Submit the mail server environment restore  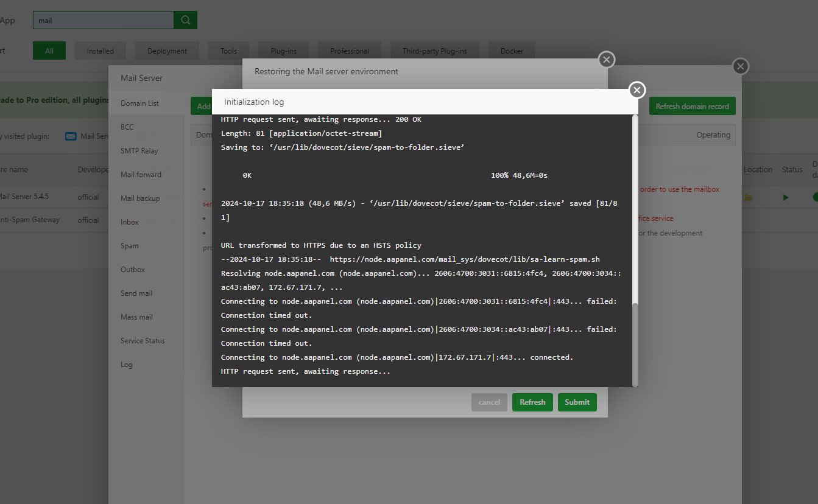pos(577,402)
